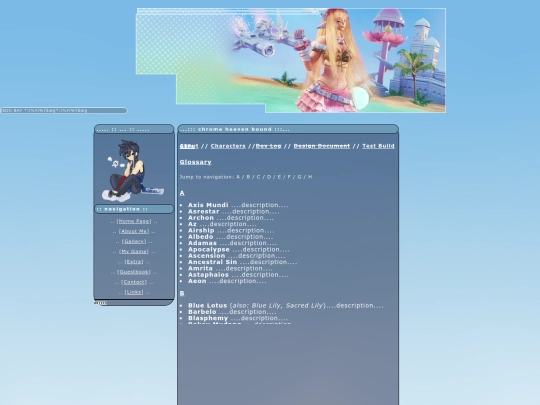Click the glossary term 'Archon'
Viewport: 540px width, 405px height.
pos(201,218)
